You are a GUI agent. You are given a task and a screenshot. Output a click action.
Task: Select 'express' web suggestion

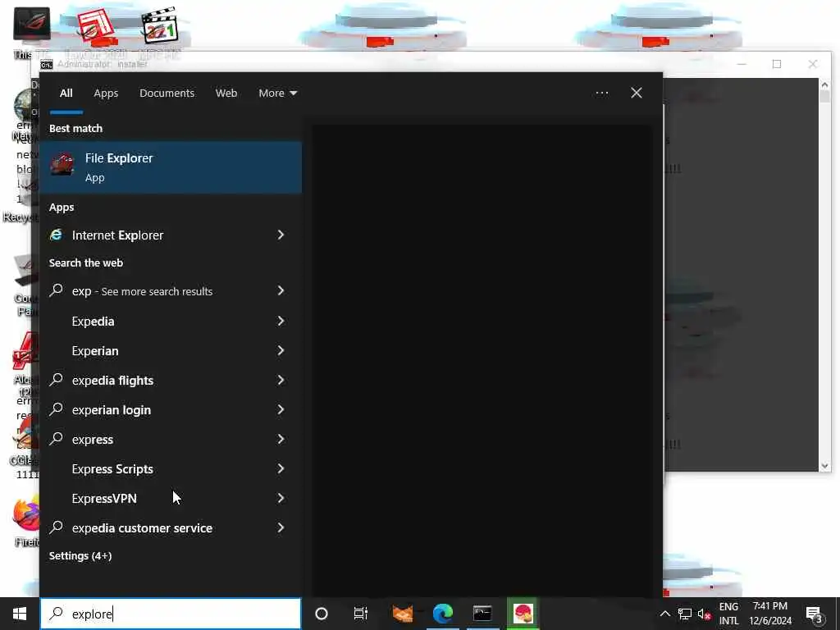(93, 440)
